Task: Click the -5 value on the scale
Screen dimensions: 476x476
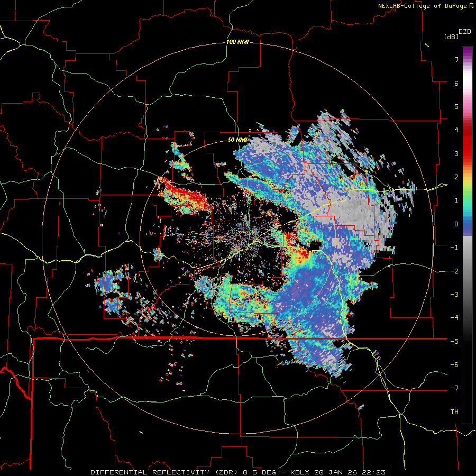Action: 454,342
